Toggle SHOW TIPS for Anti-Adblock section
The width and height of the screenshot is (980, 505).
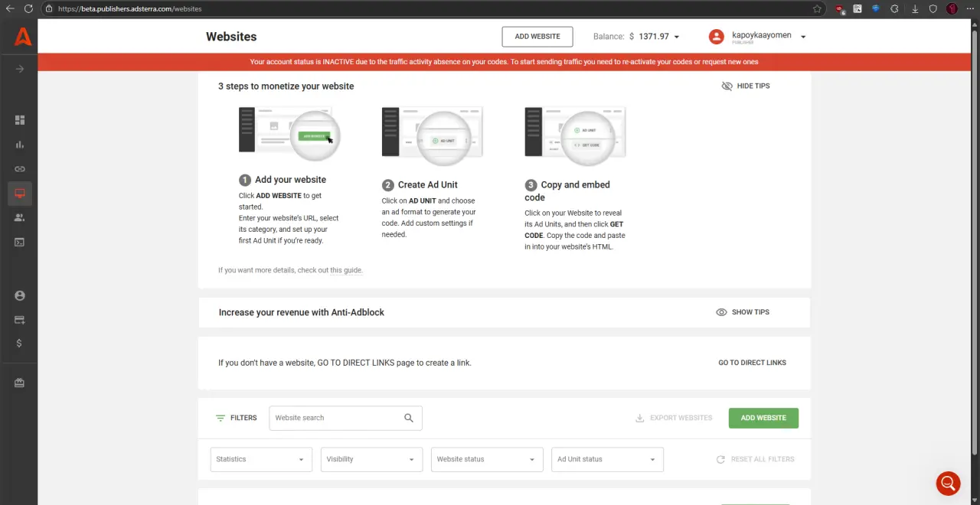[743, 312]
